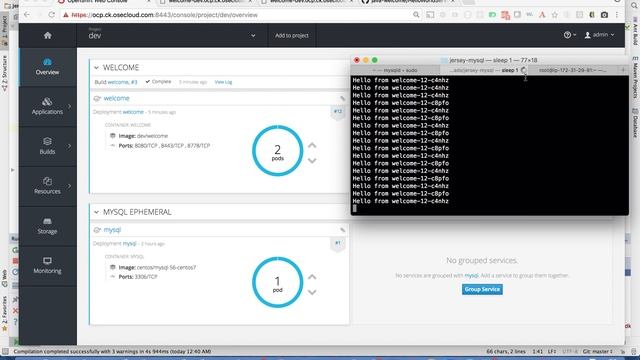Click the terminal title jersey-mysql — sleep 1
Image resolution: width=640 pixels, height=360 pixels.
click(x=493, y=60)
